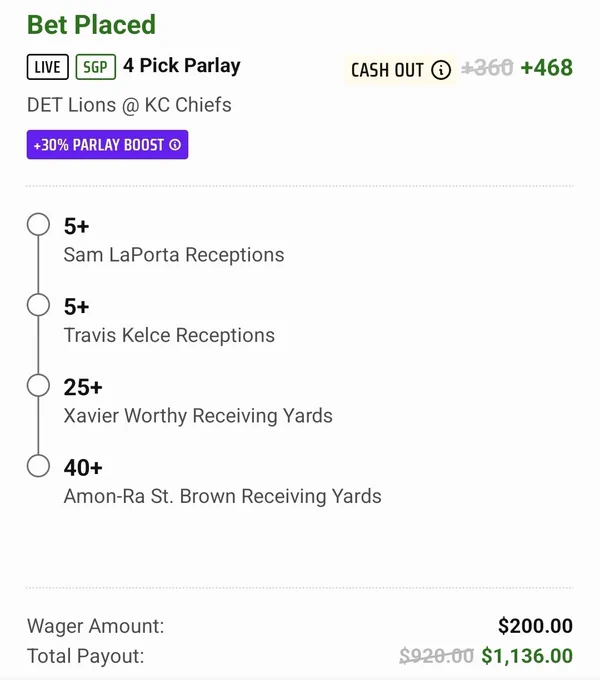Click the SGP badge
Screen dimensions: 600x680
point(95,67)
